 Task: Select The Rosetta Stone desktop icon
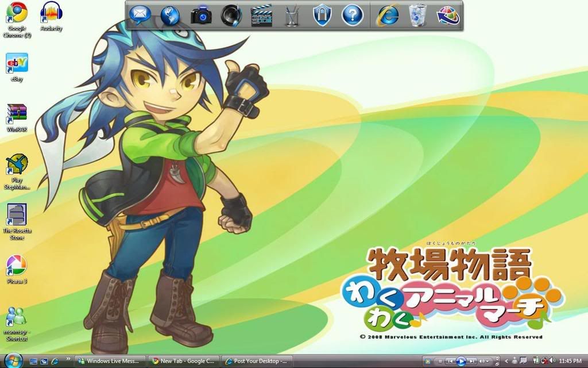[x=17, y=221]
